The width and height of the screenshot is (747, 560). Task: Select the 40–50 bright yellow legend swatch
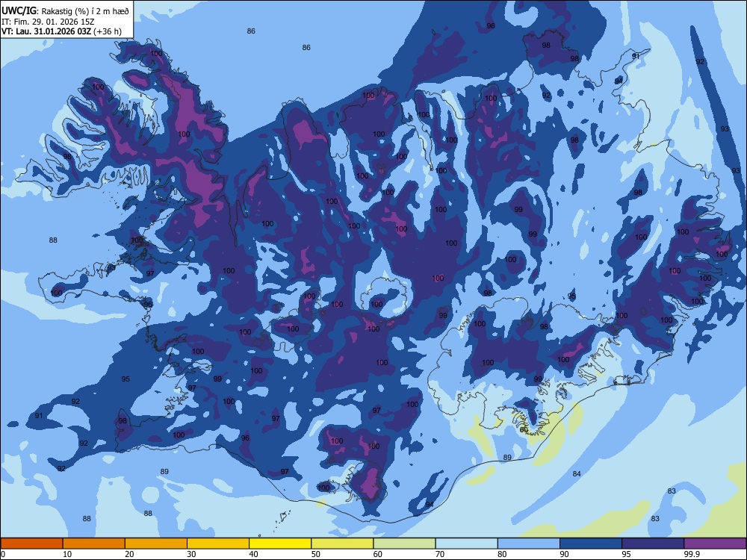[x=280, y=544]
